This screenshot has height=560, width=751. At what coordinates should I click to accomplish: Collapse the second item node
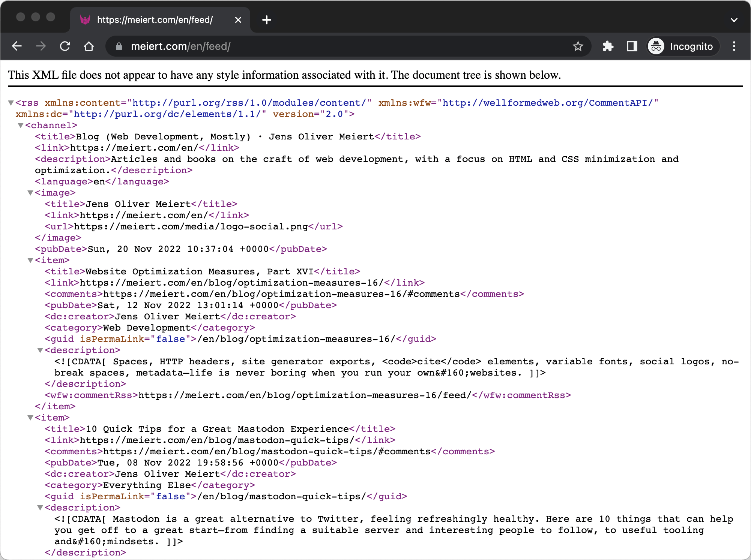coord(30,418)
